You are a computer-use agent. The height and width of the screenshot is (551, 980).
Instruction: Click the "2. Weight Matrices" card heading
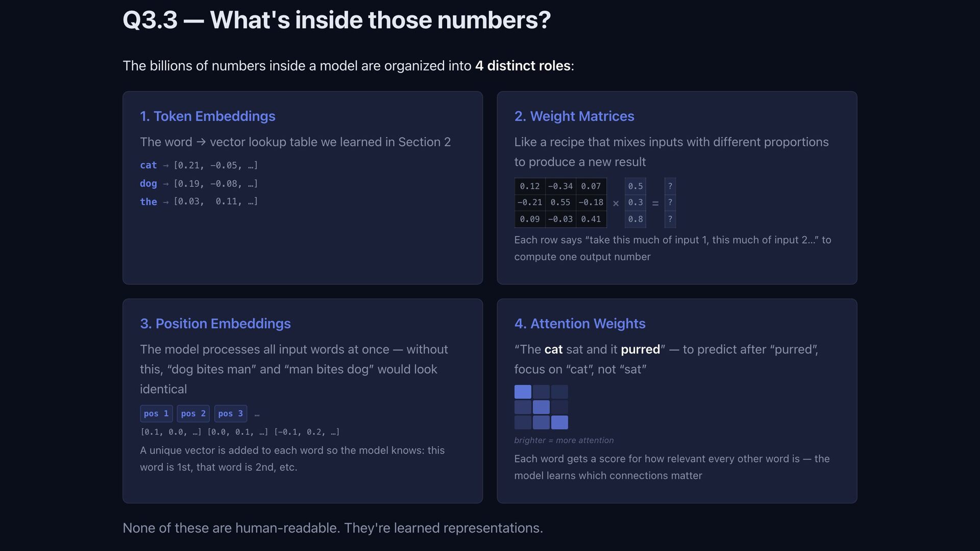tap(574, 116)
